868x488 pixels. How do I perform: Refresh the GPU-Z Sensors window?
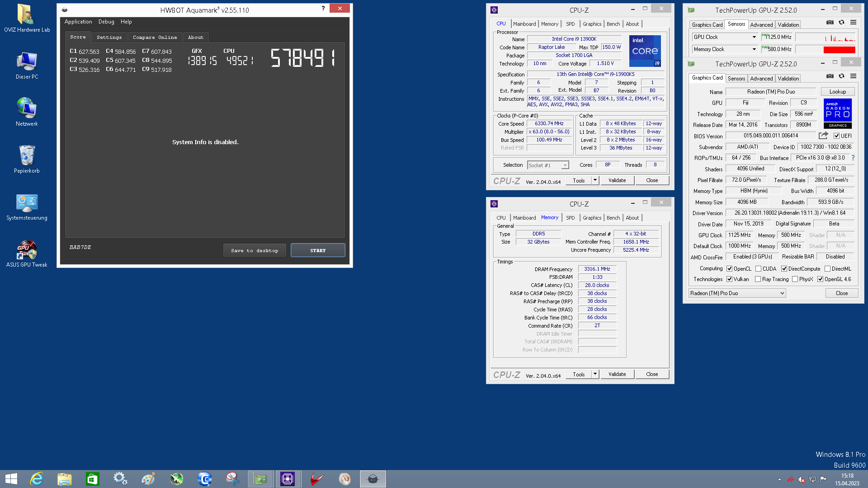coord(841,22)
